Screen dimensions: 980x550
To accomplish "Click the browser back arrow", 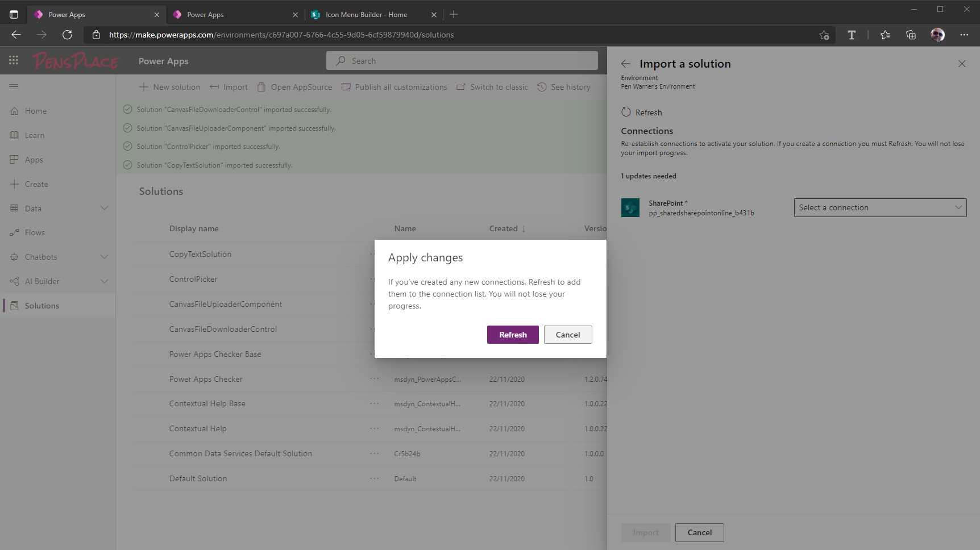I will coord(16,35).
